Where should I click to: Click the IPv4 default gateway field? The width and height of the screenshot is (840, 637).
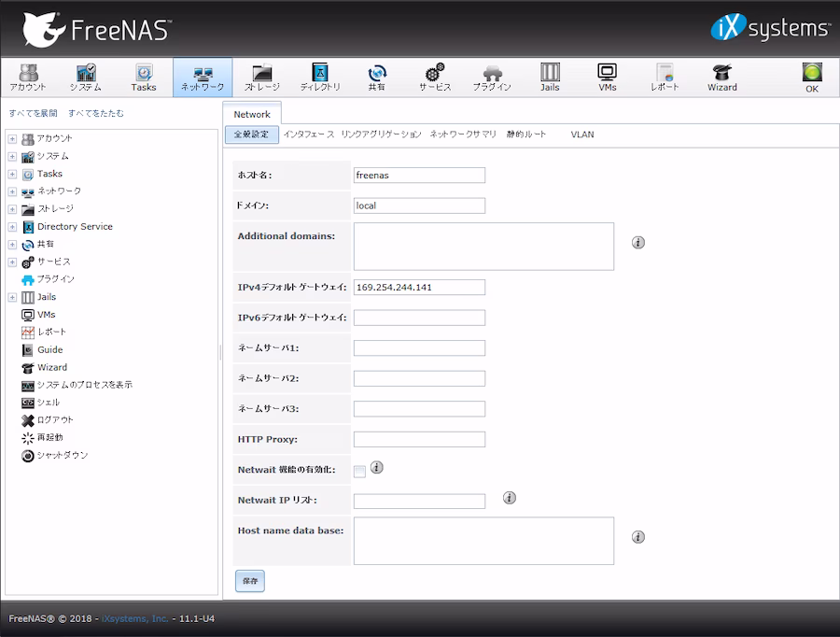419,287
